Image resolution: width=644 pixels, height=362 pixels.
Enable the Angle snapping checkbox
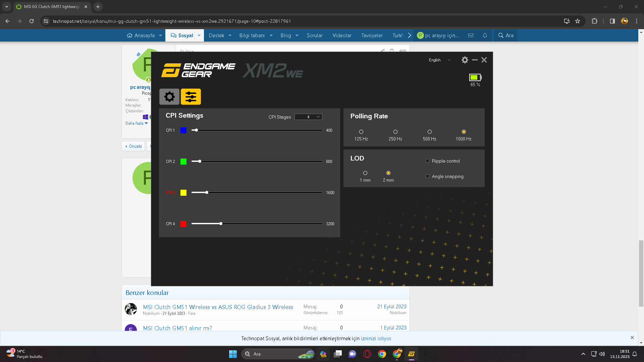pos(427,176)
